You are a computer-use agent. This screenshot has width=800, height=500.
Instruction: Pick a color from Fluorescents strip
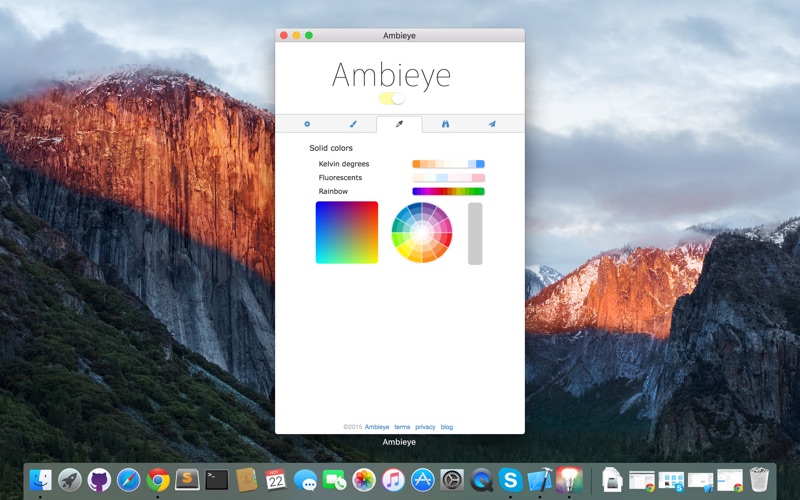(x=448, y=178)
